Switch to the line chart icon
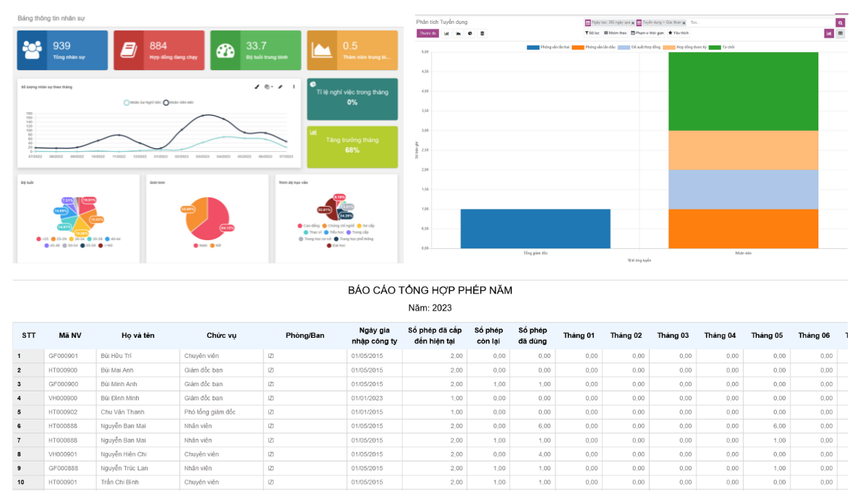 (458, 33)
